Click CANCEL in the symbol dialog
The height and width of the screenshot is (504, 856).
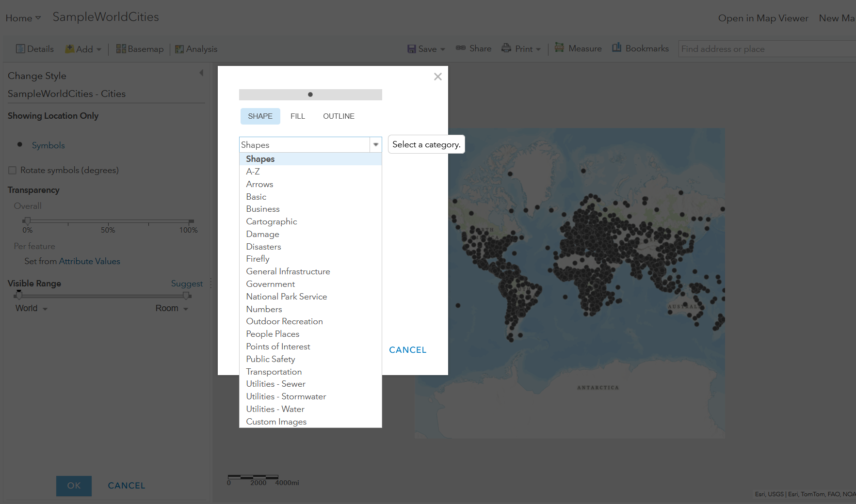click(x=408, y=350)
